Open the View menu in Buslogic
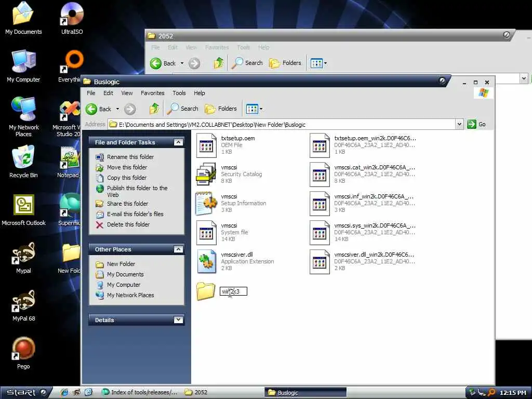This screenshot has height=399, width=532. (x=127, y=93)
